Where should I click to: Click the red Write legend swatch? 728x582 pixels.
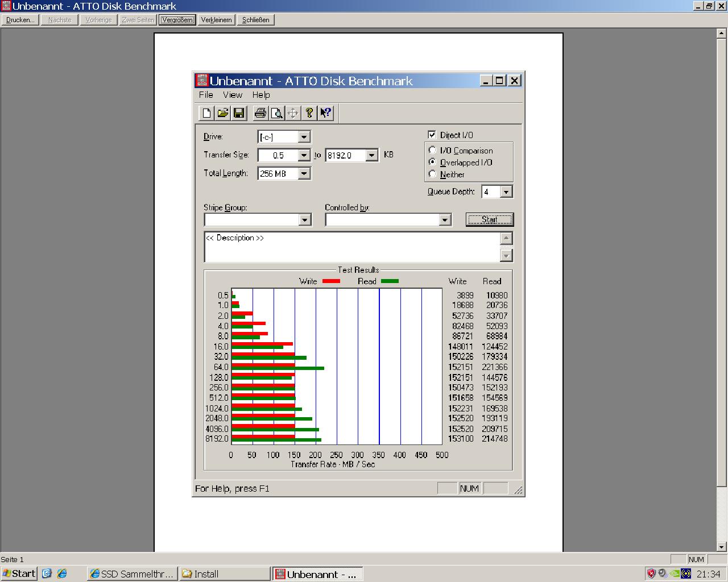coord(331,281)
